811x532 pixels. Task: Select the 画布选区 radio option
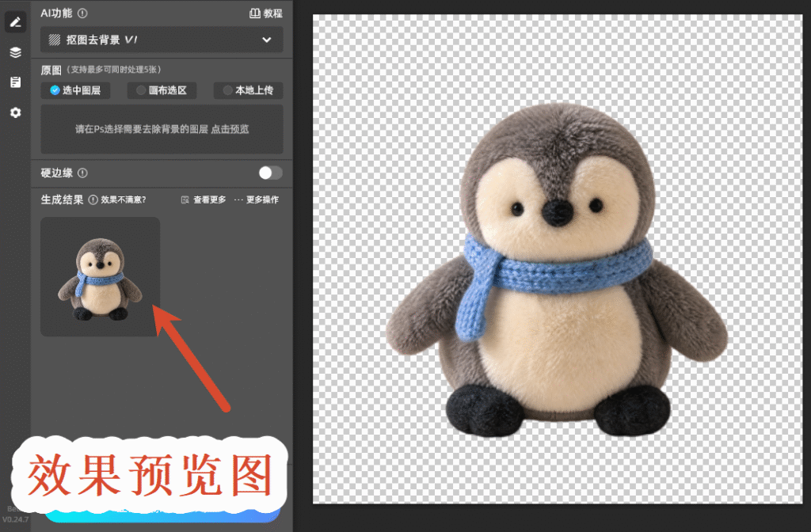coord(162,90)
